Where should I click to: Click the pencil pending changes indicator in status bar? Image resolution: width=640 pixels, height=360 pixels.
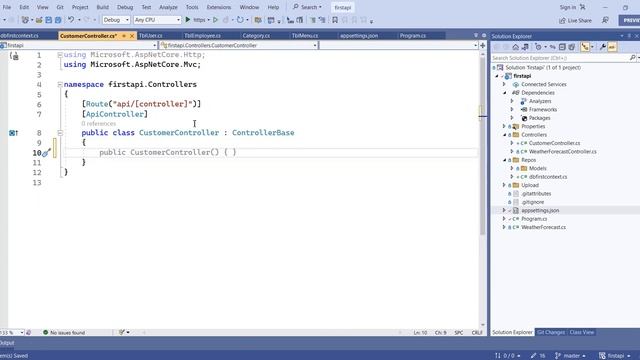[x=538, y=356]
